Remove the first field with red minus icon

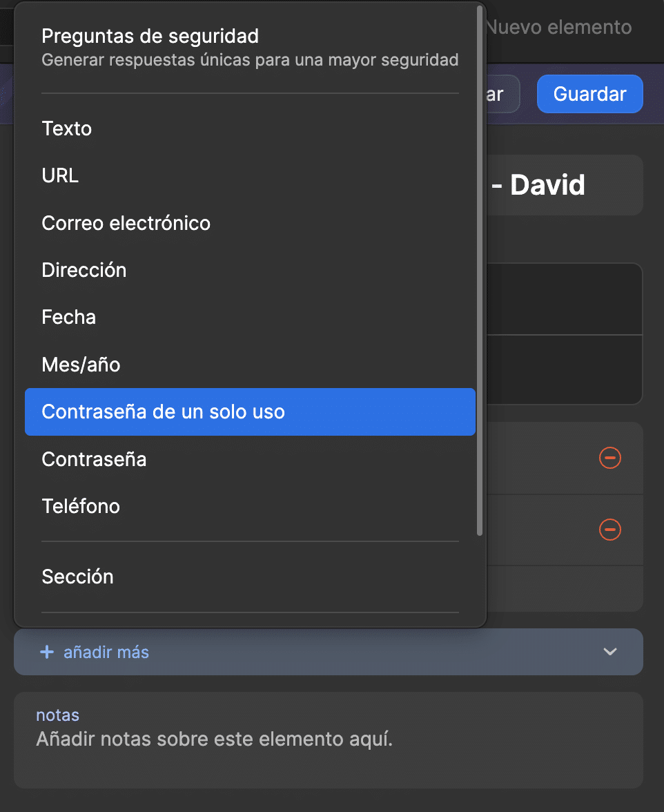[609, 458]
